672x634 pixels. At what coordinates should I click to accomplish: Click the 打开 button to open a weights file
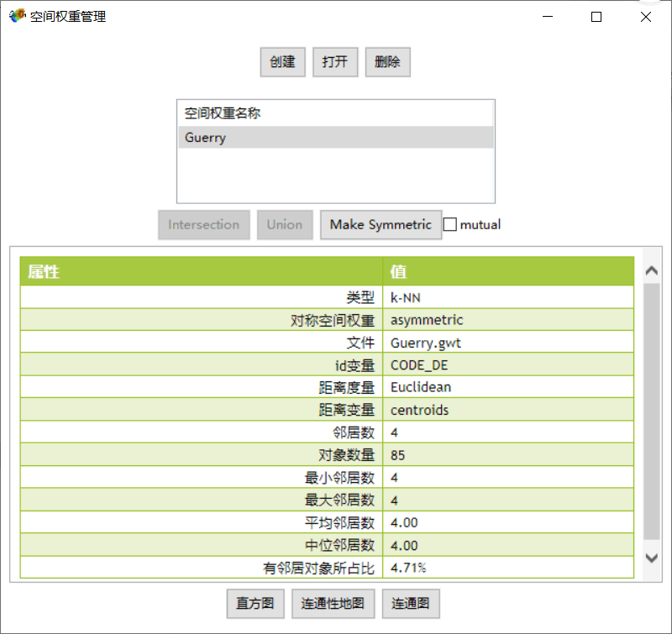pyautogui.click(x=335, y=61)
